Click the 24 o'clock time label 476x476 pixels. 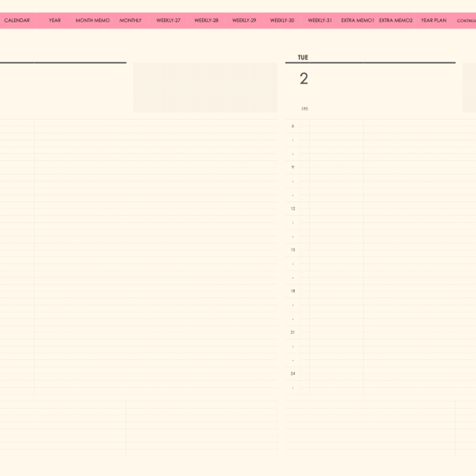[x=293, y=374]
